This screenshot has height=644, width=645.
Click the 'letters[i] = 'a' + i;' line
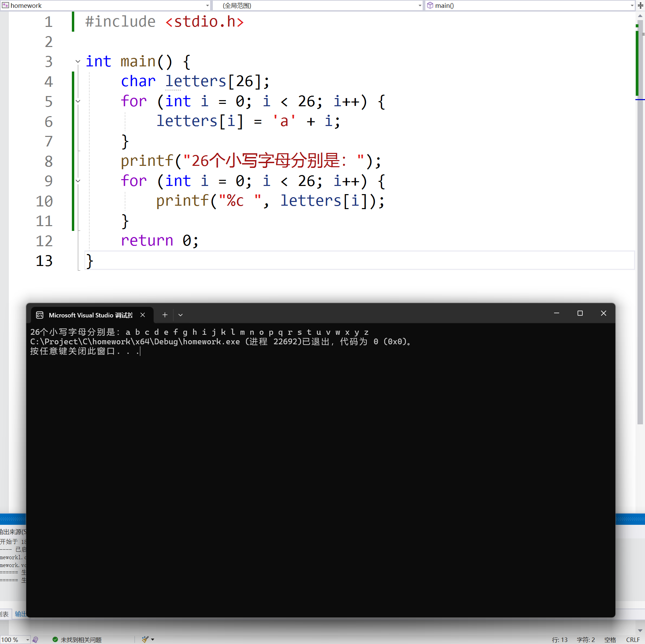pyautogui.click(x=248, y=121)
